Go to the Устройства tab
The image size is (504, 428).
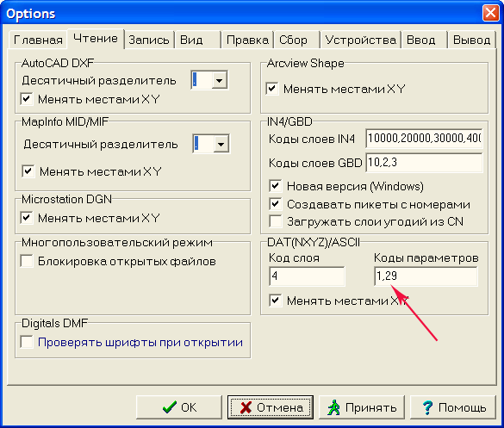pyautogui.click(x=360, y=40)
